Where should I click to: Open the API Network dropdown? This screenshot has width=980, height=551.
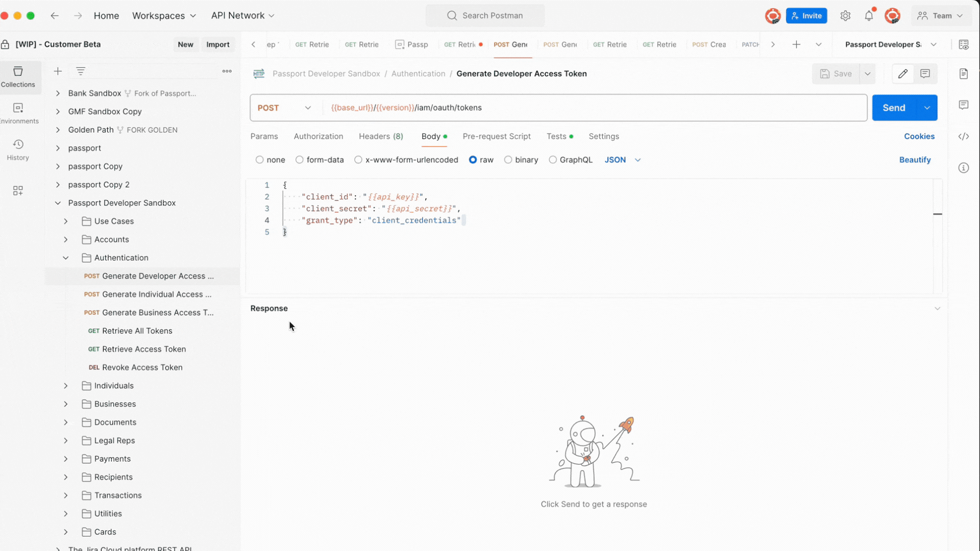(x=243, y=16)
